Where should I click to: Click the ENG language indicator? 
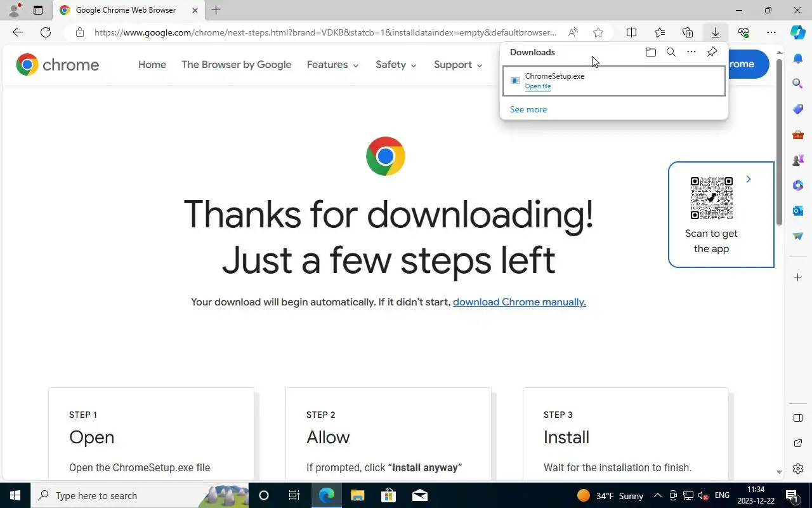tap(722, 495)
